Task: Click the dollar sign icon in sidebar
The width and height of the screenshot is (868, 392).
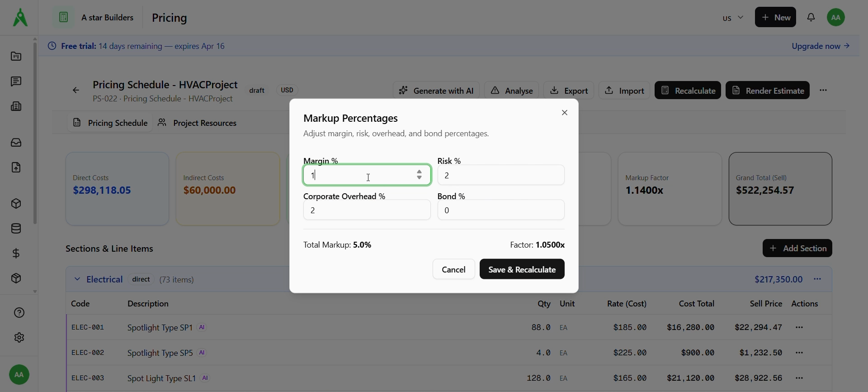Action: click(x=16, y=253)
